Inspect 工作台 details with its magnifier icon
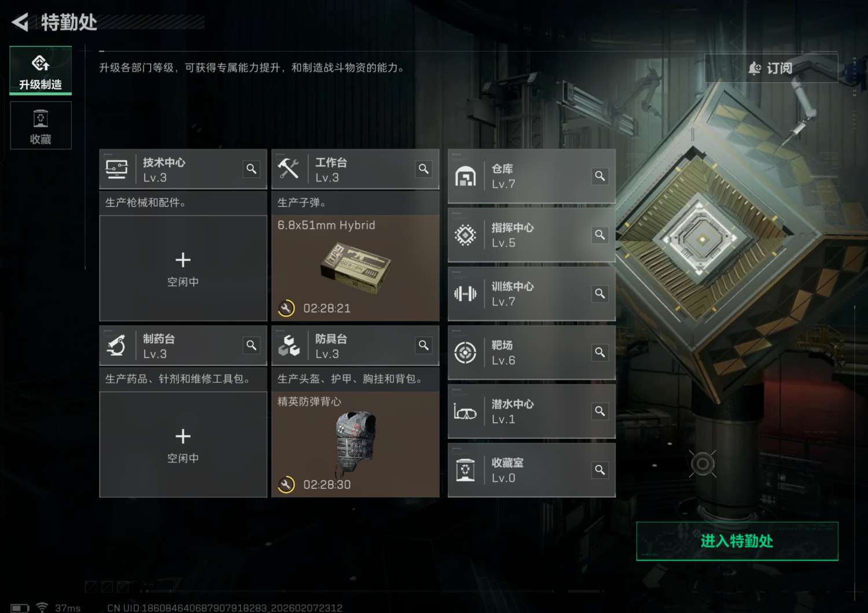 pos(424,169)
